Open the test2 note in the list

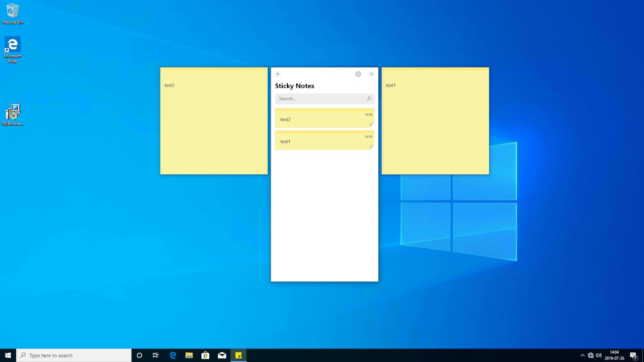[325, 118]
